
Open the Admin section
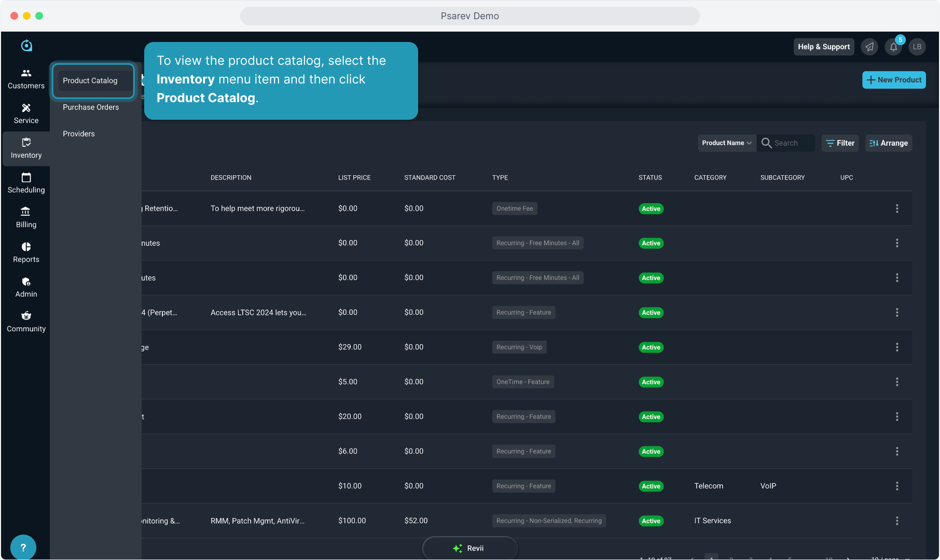point(26,287)
